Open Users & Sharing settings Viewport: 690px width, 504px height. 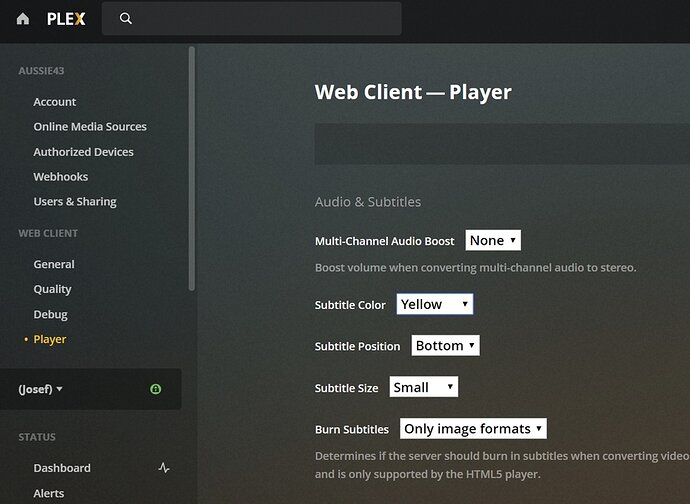[75, 202]
